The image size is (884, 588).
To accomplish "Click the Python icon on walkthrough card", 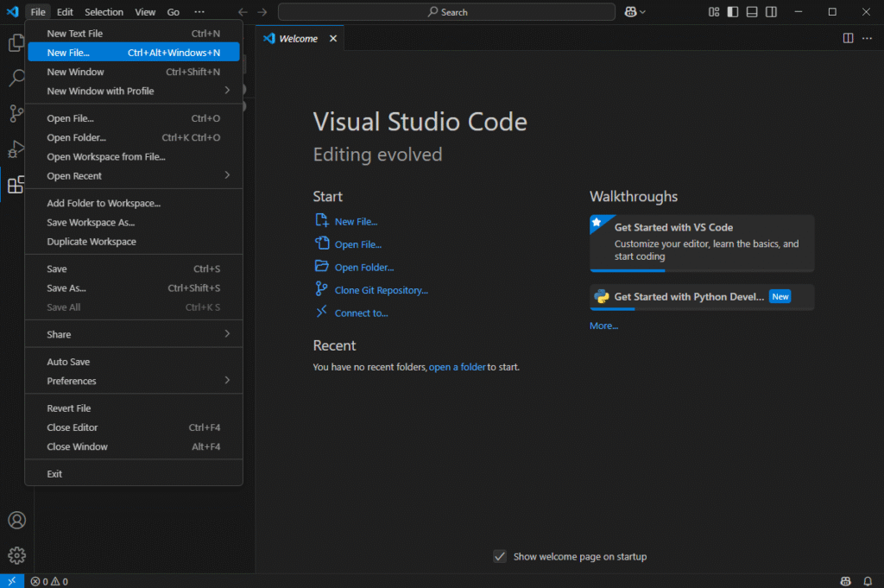I will click(x=602, y=296).
